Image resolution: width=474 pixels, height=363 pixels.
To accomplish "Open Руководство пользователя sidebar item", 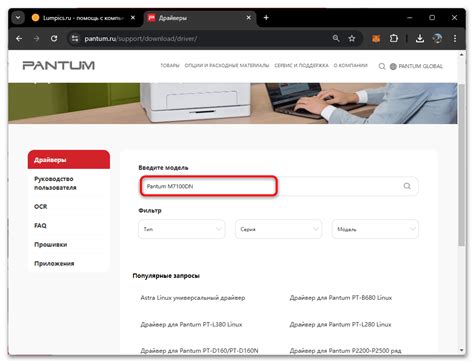I will [x=55, y=183].
